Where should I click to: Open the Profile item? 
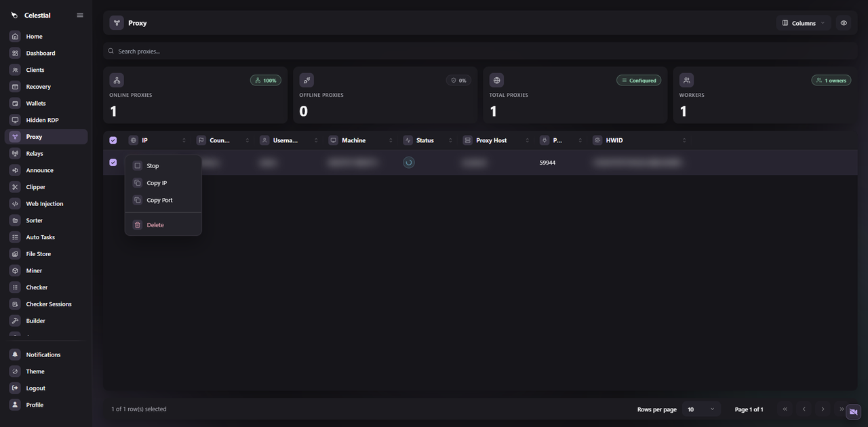pyautogui.click(x=46, y=405)
